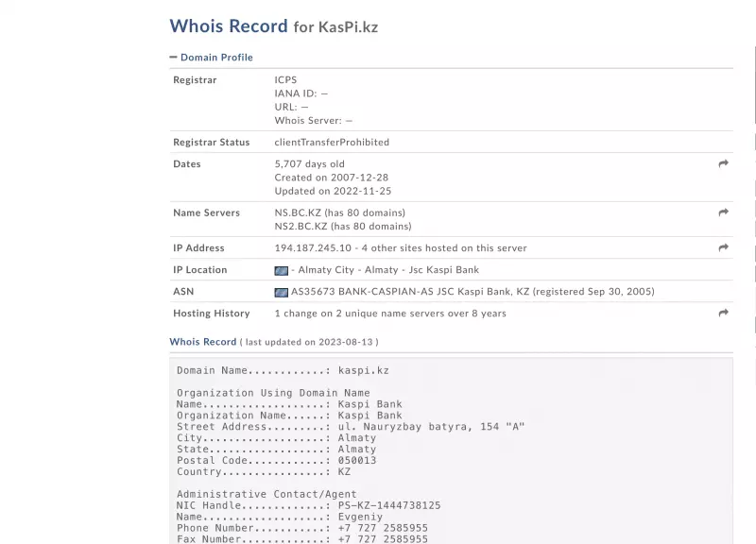Click the Phone Number +7 727 2585955 line
The width and height of the screenshot is (756, 544).
coord(301,528)
